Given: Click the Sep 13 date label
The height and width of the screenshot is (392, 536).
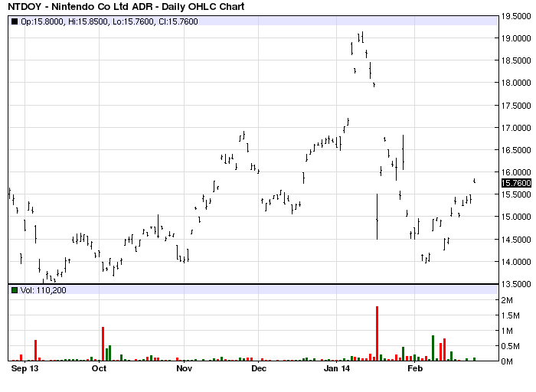Looking at the screenshot, I should click(25, 368).
